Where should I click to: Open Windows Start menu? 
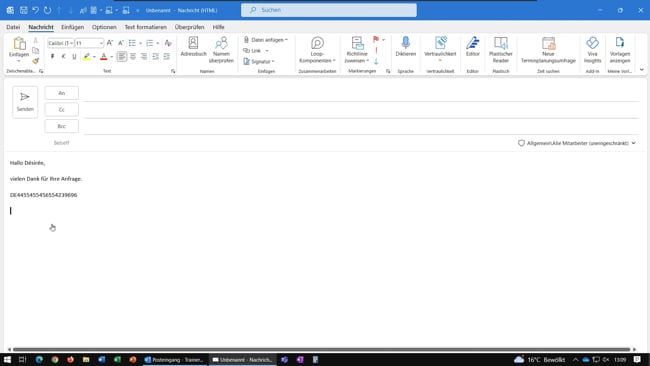click(7, 360)
